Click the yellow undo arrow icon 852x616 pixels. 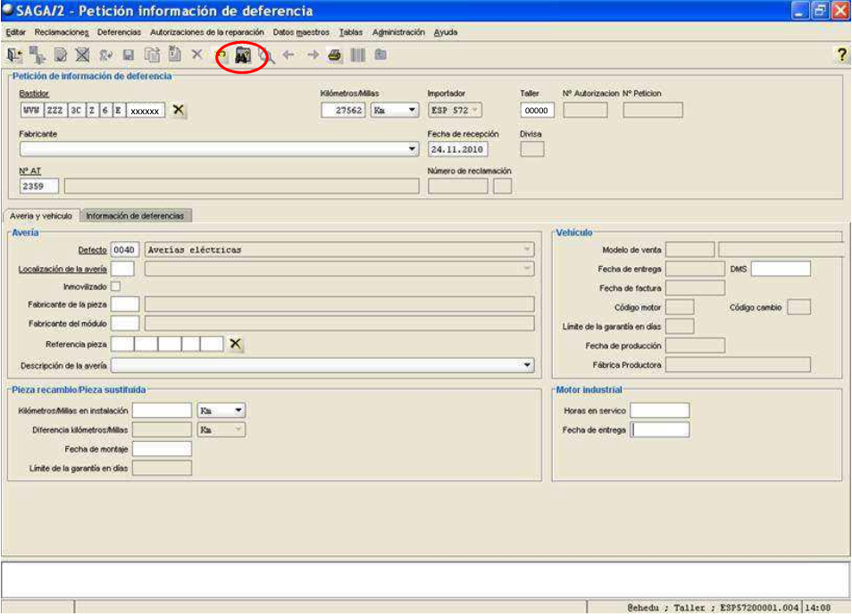pyautogui.click(x=221, y=54)
